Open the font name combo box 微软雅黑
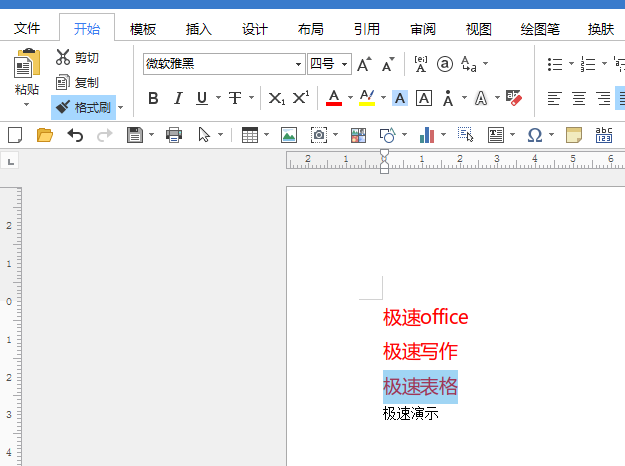 point(224,64)
